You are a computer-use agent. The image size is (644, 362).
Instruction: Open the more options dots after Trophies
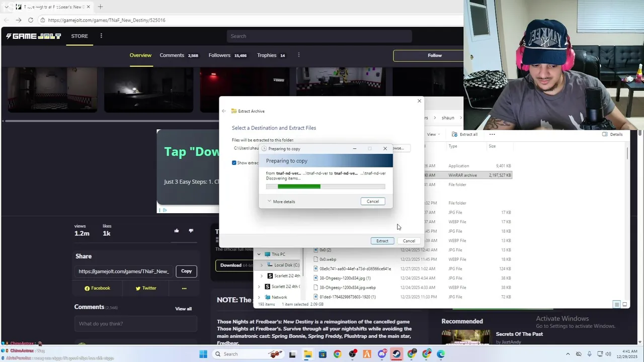click(x=299, y=55)
